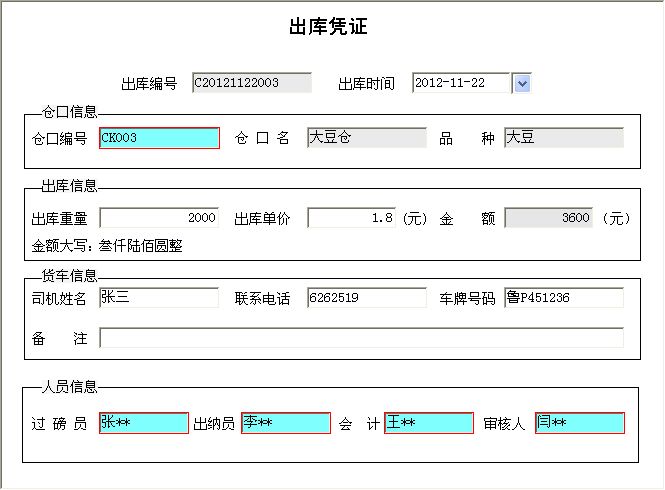Focus the empty 备注 remarks field
The image size is (665, 490).
(x=361, y=338)
